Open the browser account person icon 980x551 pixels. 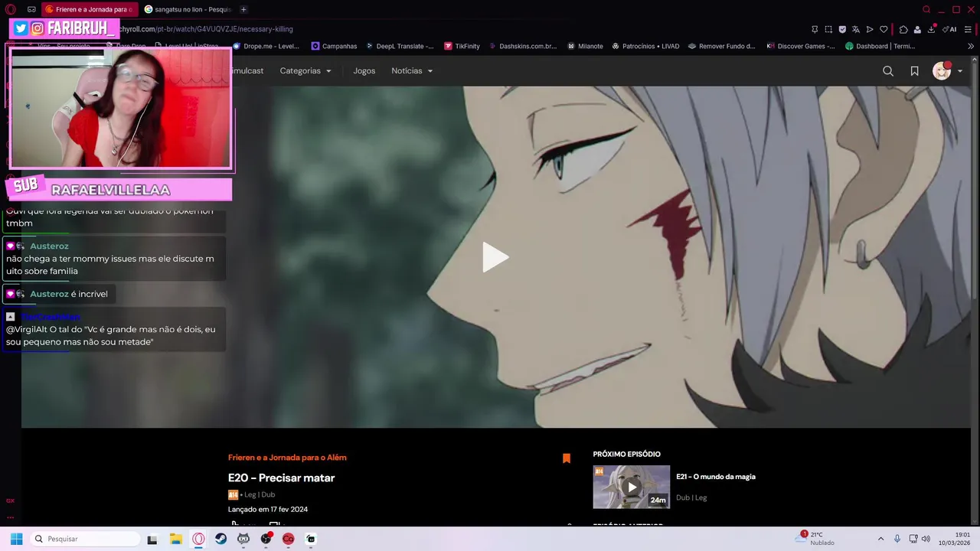pos(917,29)
